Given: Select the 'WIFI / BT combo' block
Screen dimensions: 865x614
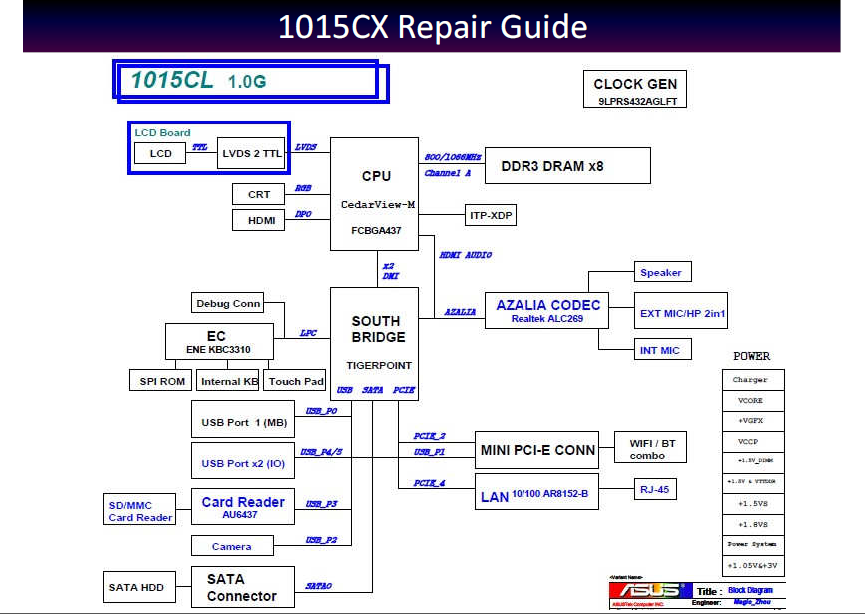Looking at the screenshot, I should (x=650, y=447).
